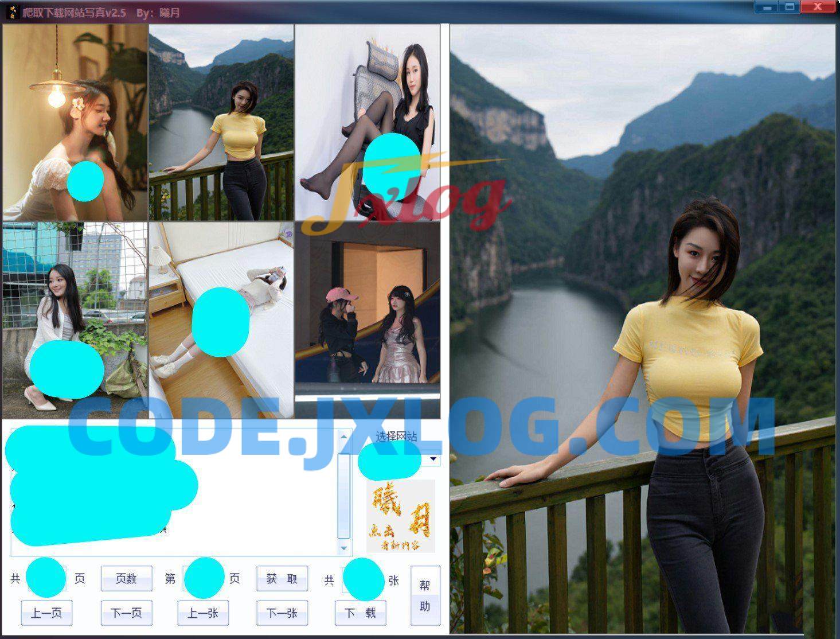The height and width of the screenshot is (639, 840).
Task: Select the small yellow-shirt lake thumbnail
Action: pos(221,122)
